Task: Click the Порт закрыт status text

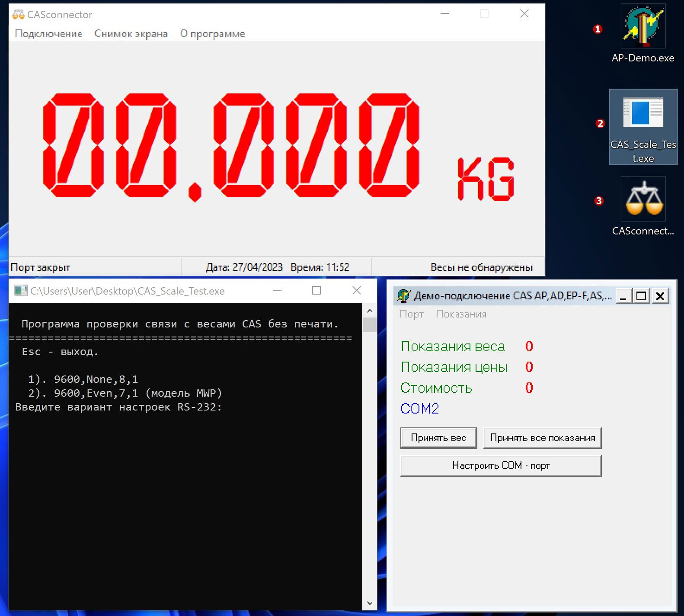Action: (x=40, y=267)
